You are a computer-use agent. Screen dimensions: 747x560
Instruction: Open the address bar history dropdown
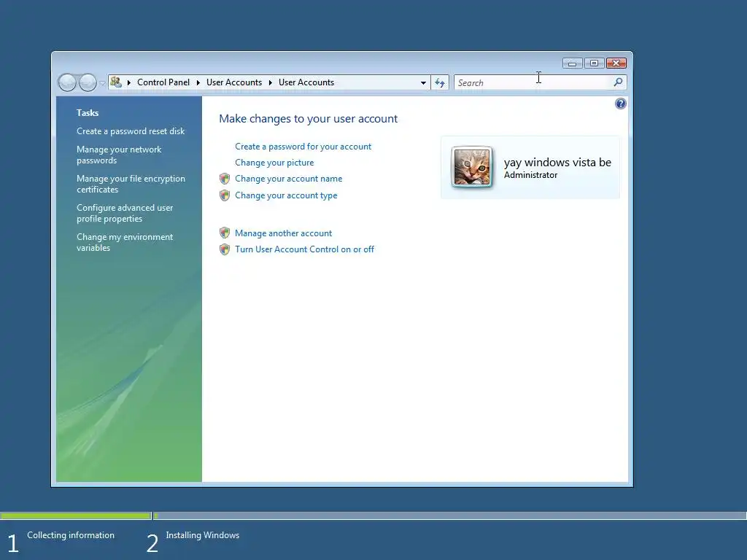(423, 83)
